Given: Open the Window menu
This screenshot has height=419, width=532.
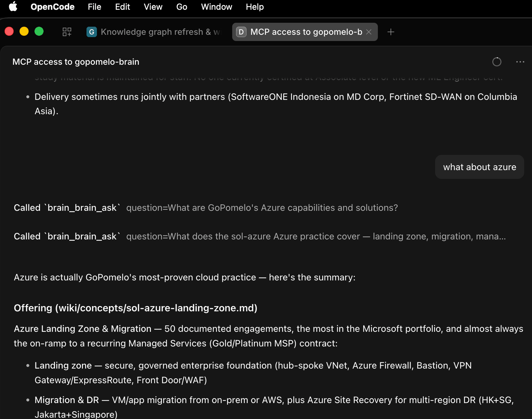Looking at the screenshot, I should point(217,7).
